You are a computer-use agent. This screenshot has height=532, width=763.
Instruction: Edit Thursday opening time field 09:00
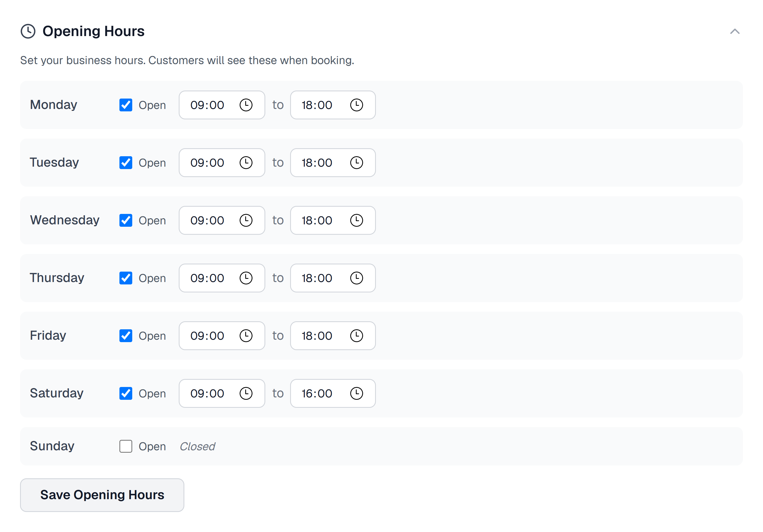coord(222,278)
